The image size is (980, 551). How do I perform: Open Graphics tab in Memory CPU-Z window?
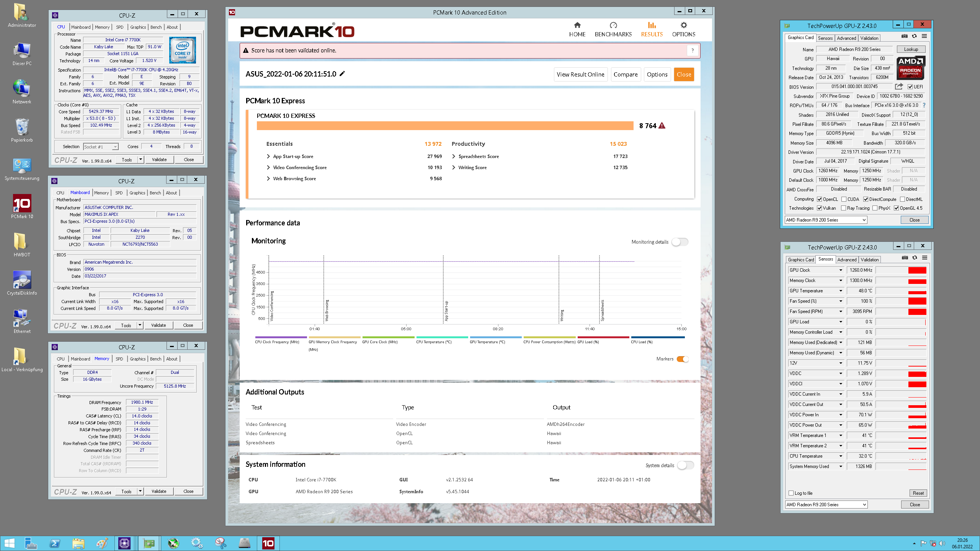coord(137,359)
